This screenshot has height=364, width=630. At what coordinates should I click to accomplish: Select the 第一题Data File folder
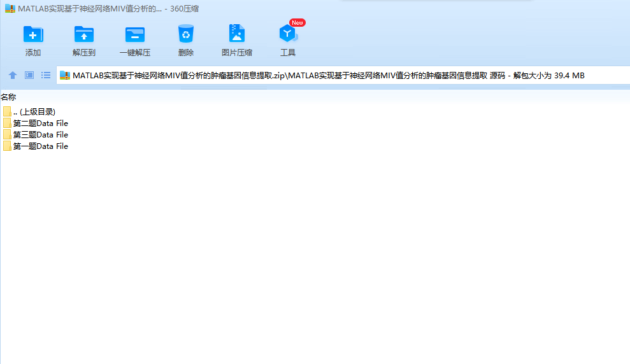click(x=36, y=146)
